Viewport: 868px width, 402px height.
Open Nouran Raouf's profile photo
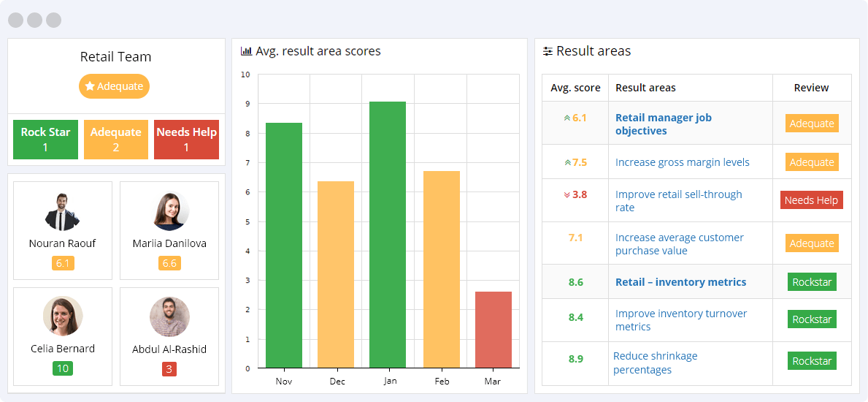tap(63, 211)
